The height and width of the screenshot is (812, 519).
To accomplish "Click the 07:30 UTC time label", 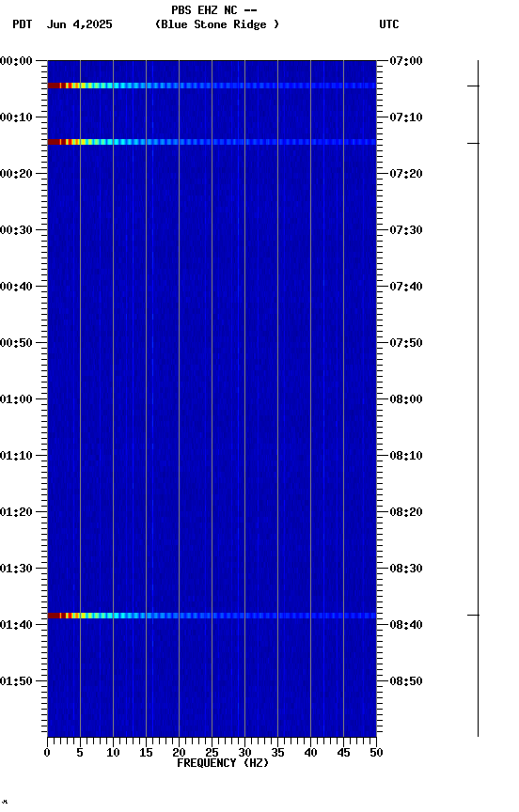I will click(406, 230).
